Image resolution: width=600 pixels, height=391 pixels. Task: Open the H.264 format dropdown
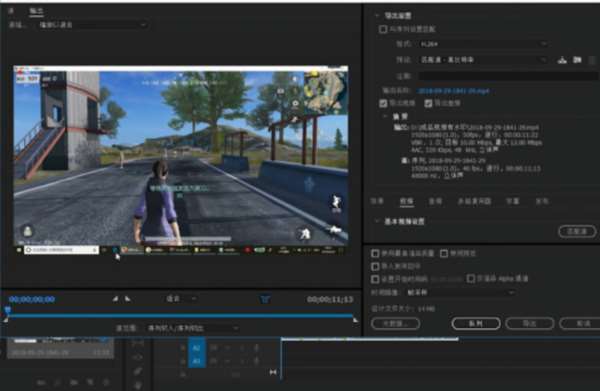click(483, 44)
